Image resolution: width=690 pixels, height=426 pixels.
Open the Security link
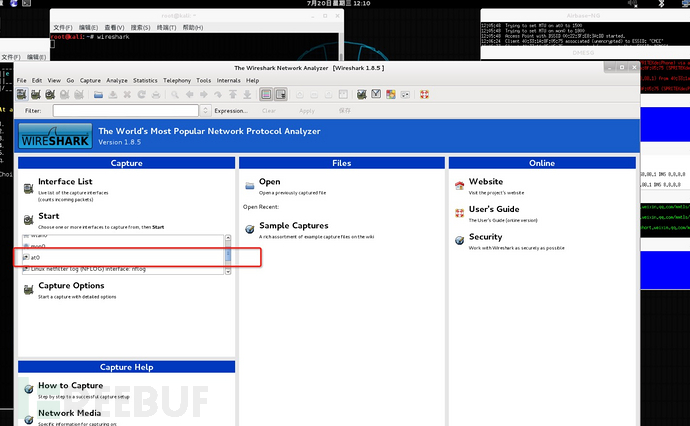(485, 237)
